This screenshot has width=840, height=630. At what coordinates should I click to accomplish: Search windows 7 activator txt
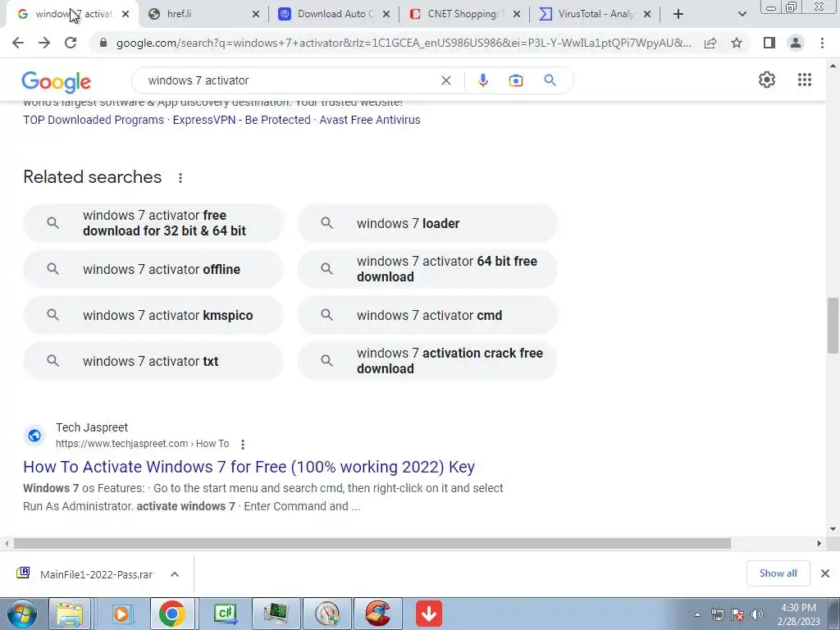(153, 361)
